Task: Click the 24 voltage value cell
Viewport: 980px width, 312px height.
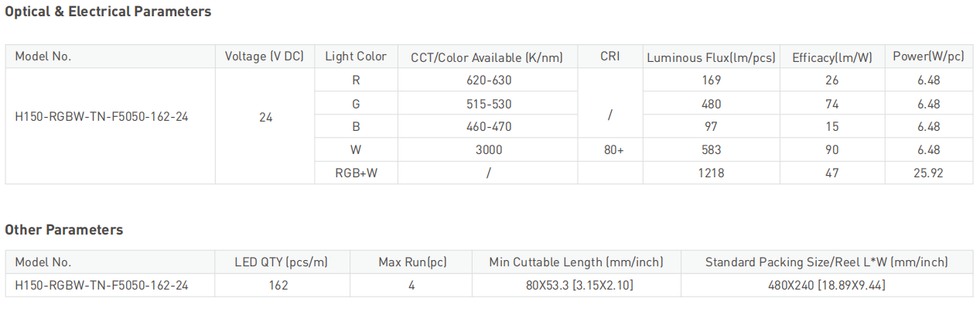Action: pos(265,118)
